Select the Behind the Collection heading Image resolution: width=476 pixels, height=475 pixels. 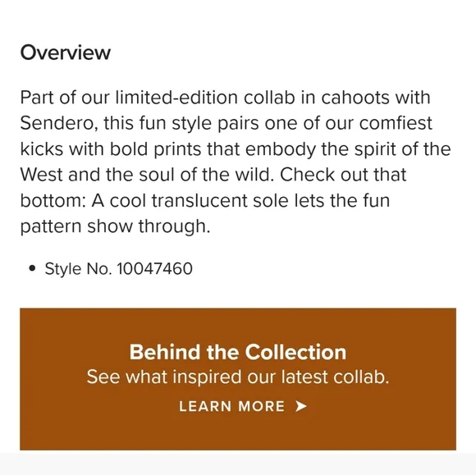(x=238, y=352)
